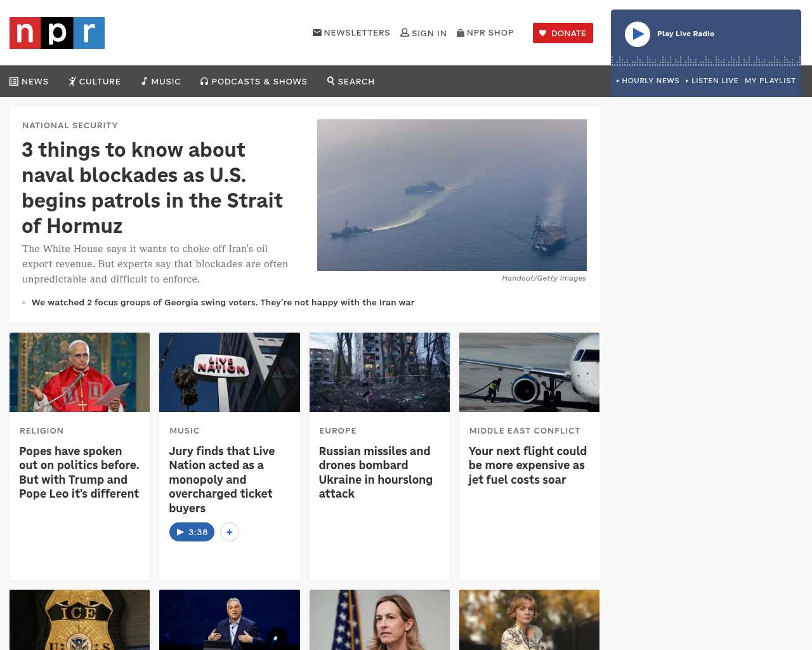812x650 pixels.
Task: Expand Hourly News in the player
Action: (x=648, y=81)
